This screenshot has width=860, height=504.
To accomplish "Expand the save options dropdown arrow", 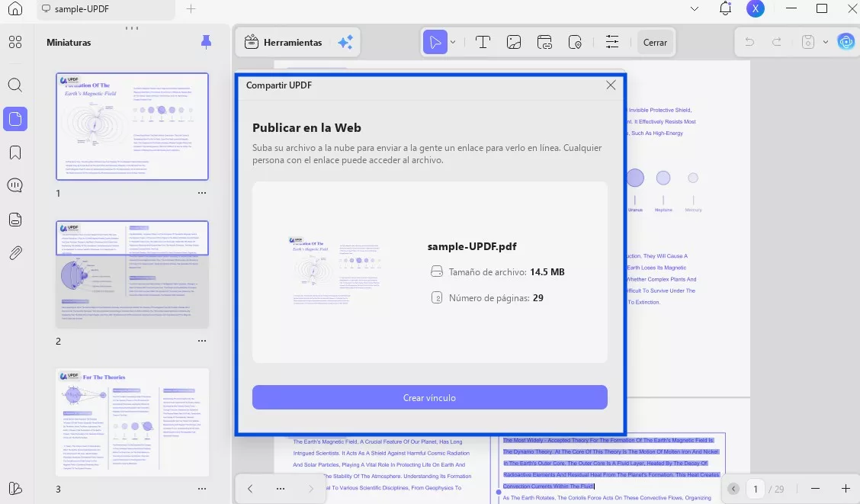I will (826, 42).
